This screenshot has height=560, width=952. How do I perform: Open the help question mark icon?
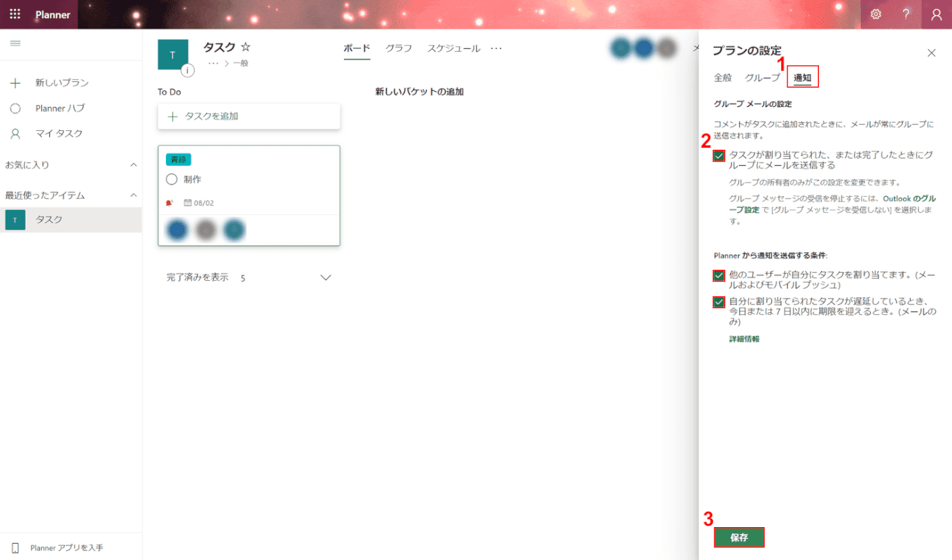[x=906, y=14]
